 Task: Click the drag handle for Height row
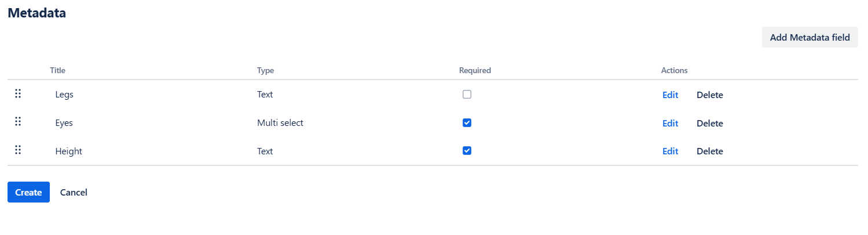click(18, 150)
